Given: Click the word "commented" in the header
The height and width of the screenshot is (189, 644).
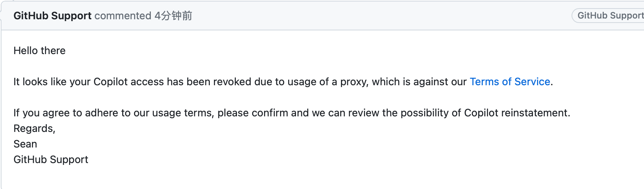Looking at the screenshot, I should (123, 16).
